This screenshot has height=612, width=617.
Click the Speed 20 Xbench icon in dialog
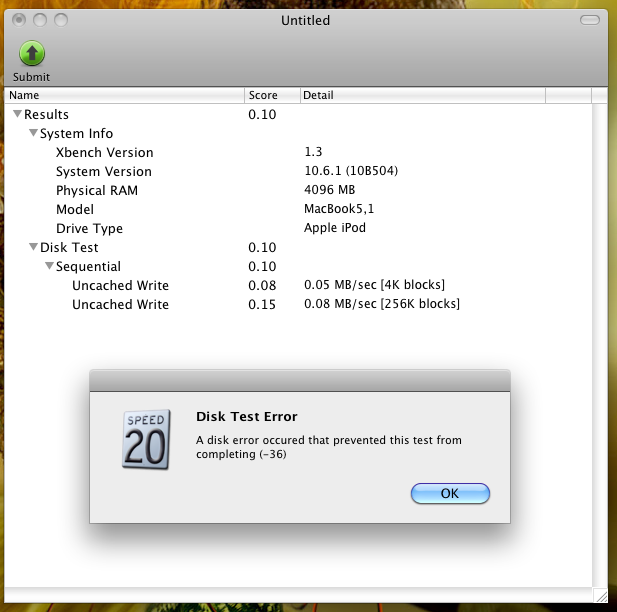[146, 440]
